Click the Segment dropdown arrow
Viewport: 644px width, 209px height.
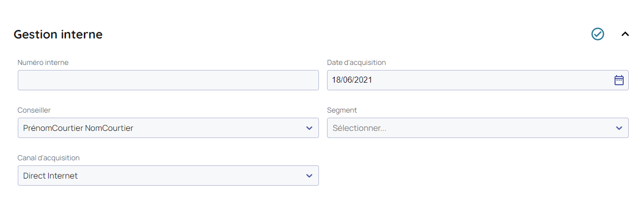(619, 128)
